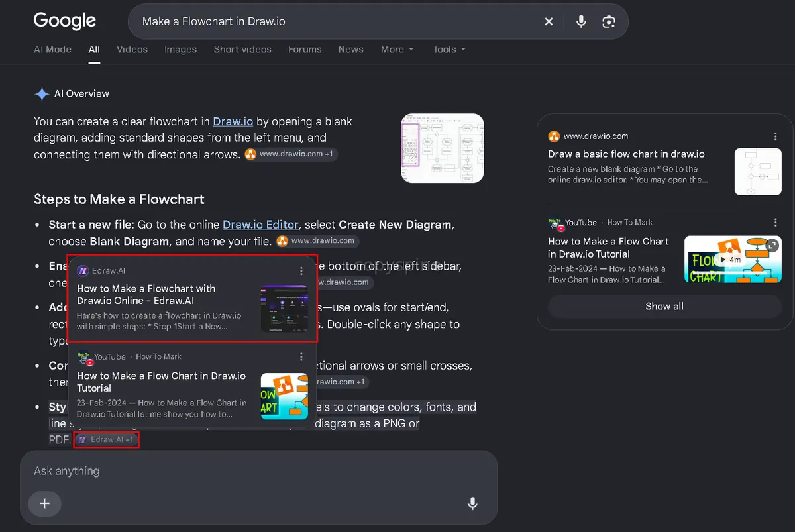Open options for www.drawio.com sidebar card

775,136
